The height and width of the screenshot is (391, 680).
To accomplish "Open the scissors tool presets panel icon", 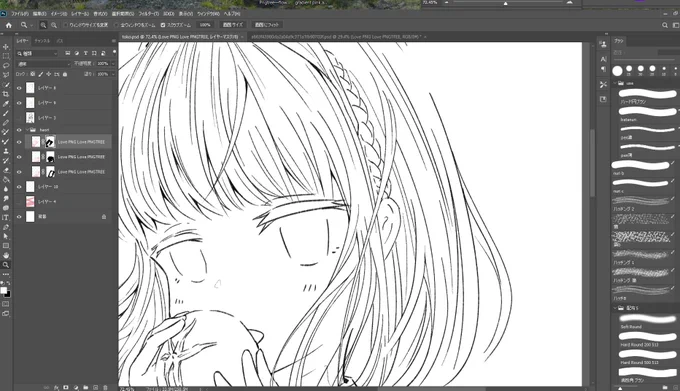I will (603, 85).
